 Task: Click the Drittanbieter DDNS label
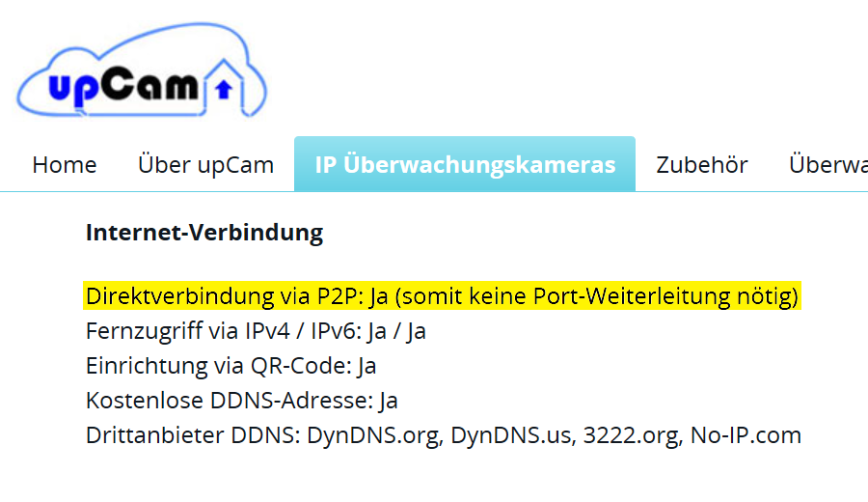pos(193,435)
